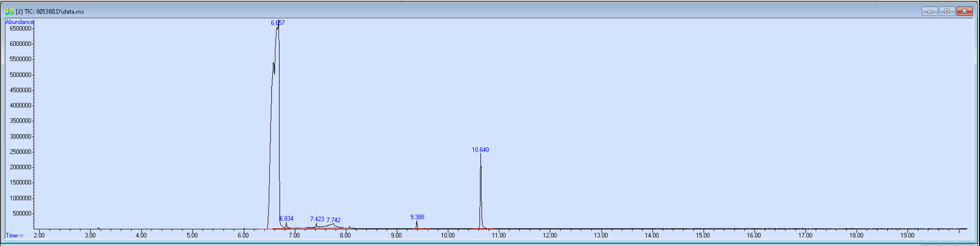Select the title text '[2] TIC: 805380.D\data.ms'

point(50,11)
